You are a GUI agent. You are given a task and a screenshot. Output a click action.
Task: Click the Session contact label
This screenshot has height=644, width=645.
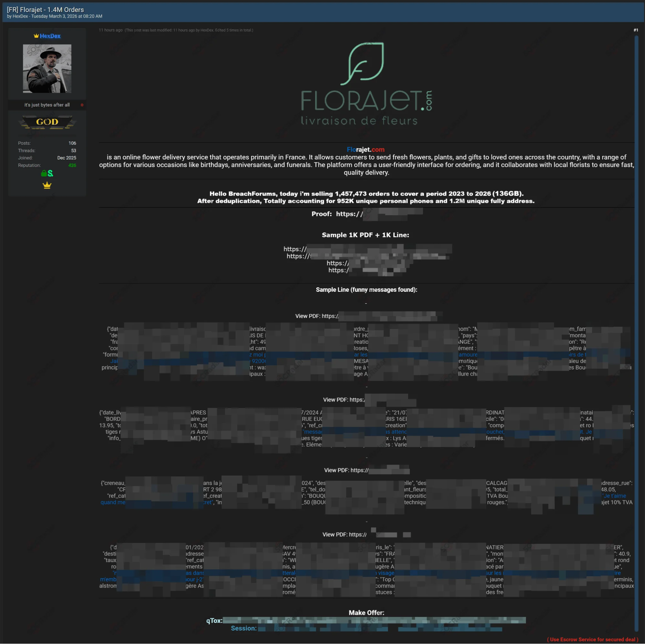[x=244, y=628]
